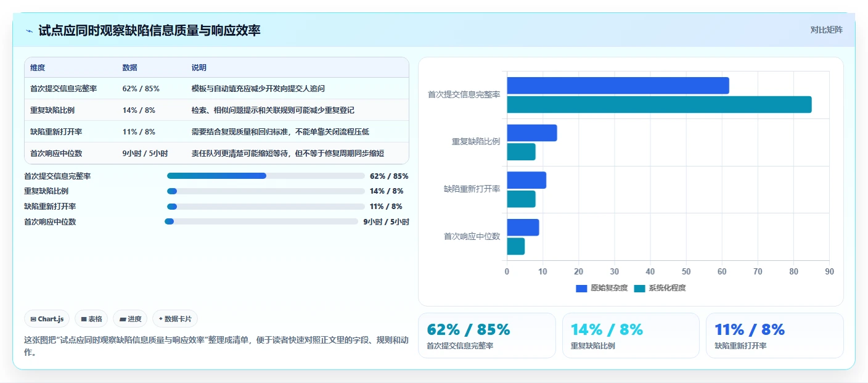Select the 进度 tag chip
The image size is (868, 383).
130,319
